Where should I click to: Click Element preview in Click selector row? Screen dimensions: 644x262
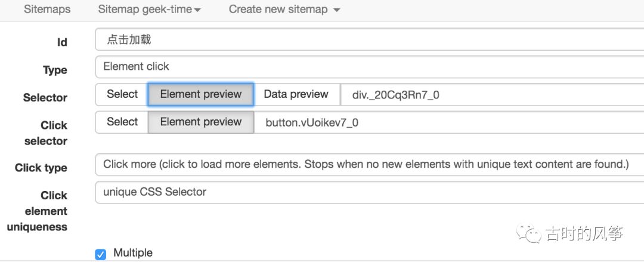201,122
